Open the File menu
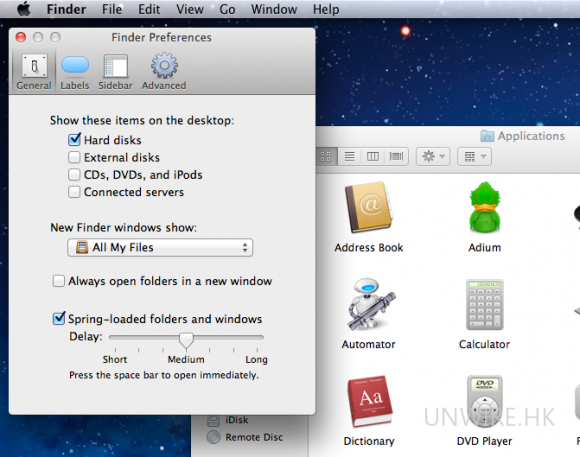 (x=112, y=9)
